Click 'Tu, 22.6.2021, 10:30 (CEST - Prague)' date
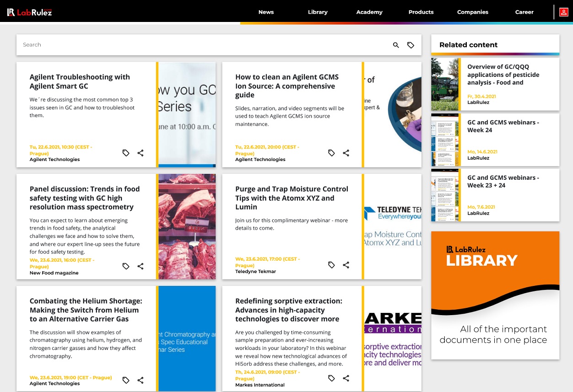Image resolution: width=573 pixels, height=392 pixels. 61,150
